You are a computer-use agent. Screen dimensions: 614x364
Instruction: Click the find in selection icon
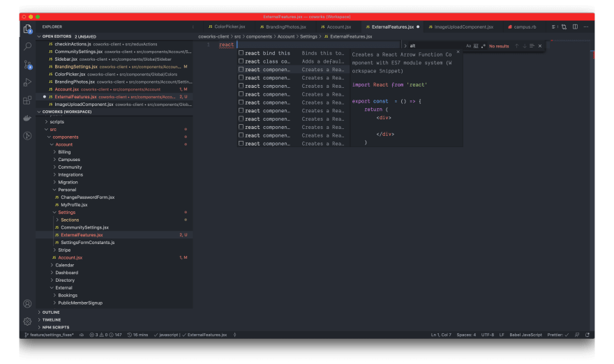coord(532,46)
